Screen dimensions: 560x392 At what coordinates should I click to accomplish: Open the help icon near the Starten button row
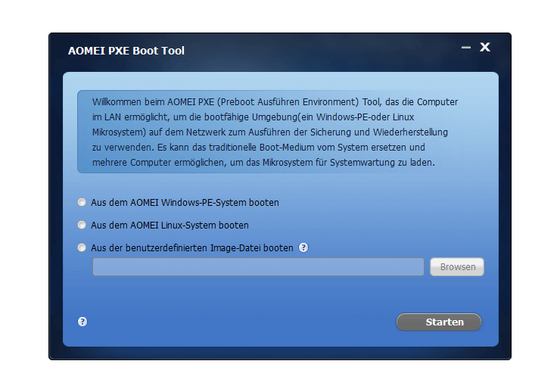[x=82, y=322]
